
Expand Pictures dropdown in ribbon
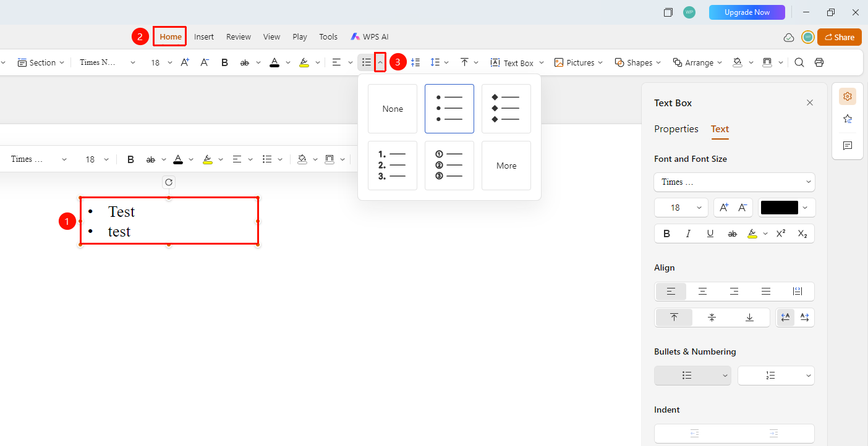[x=600, y=62]
